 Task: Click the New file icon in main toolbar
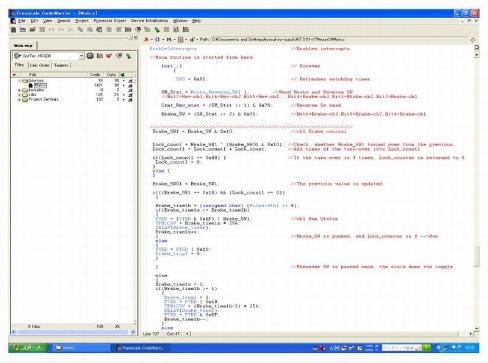point(14,30)
